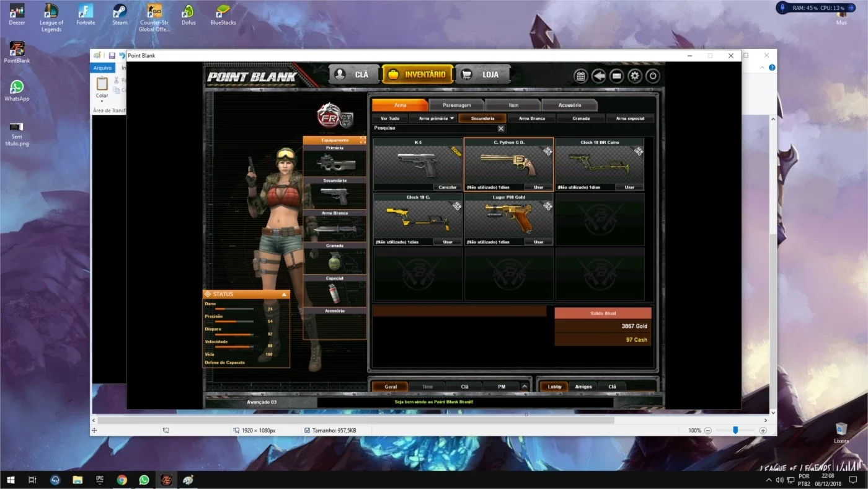The width and height of the screenshot is (868, 489).
Task: Open the BlueStacks desktop shortcut
Action: 223,15
